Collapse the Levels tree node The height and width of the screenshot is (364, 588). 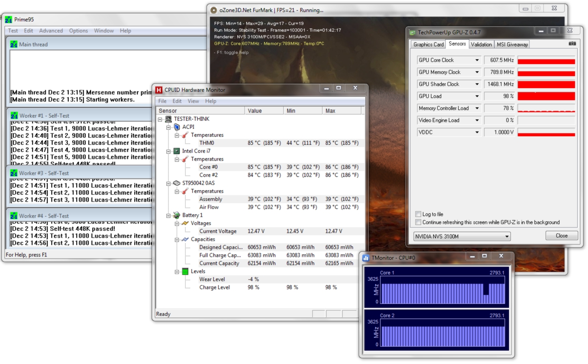177,271
